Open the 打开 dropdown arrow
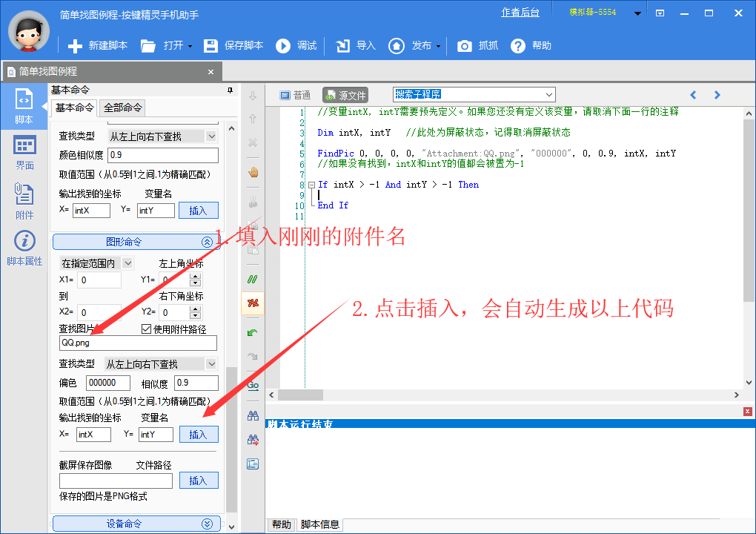The width and height of the screenshot is (756, 534). (x=190, y=46)
